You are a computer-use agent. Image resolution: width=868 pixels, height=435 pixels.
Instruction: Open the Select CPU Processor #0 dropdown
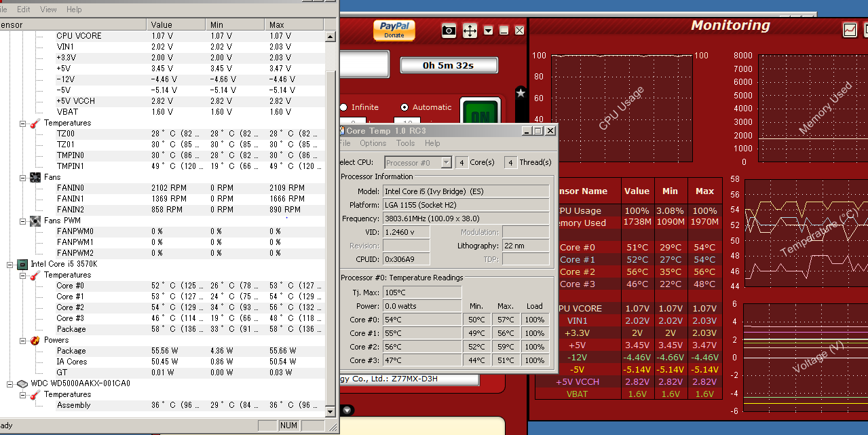[x=418, y=162]
